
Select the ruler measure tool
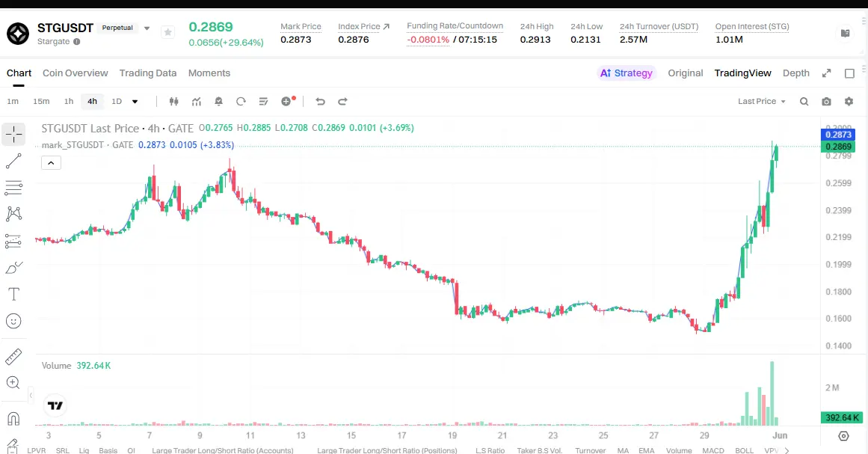[x=13, y=357]
